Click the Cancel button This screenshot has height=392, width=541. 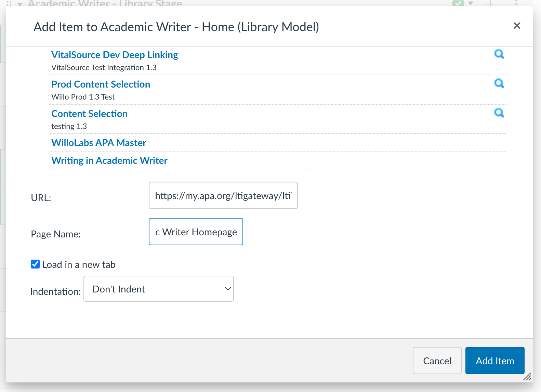tap(437, 361)
